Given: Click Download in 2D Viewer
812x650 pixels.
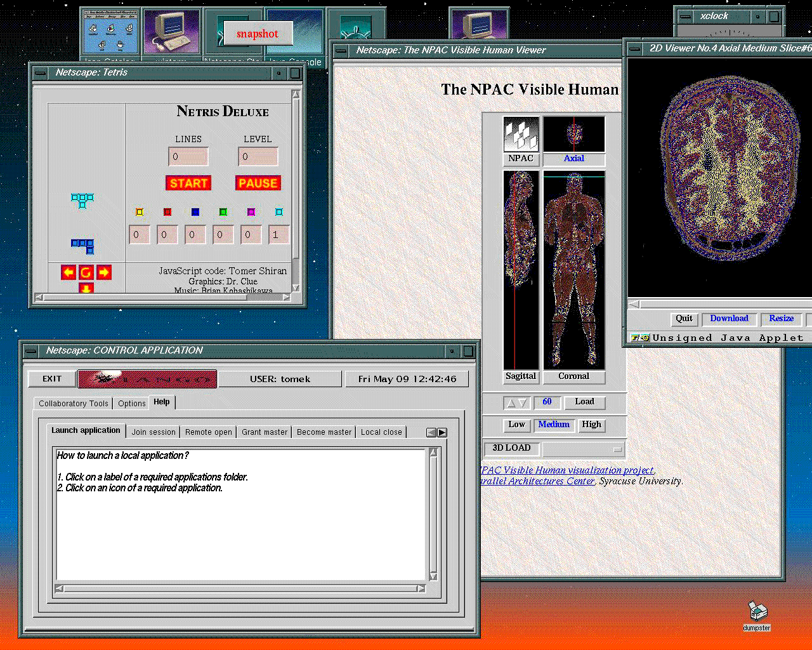Looking at the screenshot, I should (730, 319).
